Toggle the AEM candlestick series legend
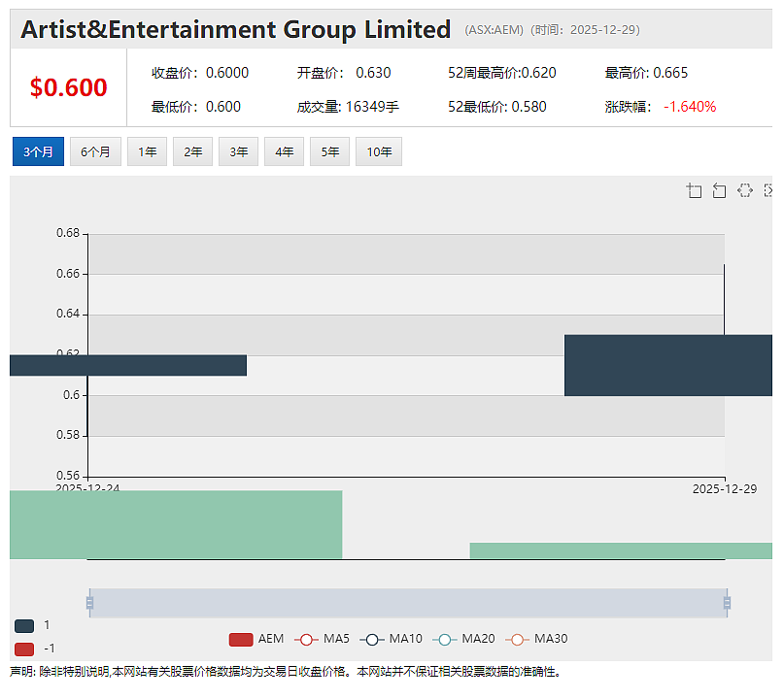784x699 pixels. pyautogui.click(x=256, y=639)
